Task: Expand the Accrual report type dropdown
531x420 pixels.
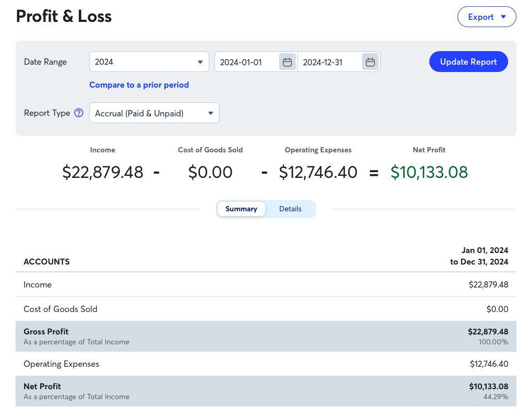Action: click(x=154, y=113)
